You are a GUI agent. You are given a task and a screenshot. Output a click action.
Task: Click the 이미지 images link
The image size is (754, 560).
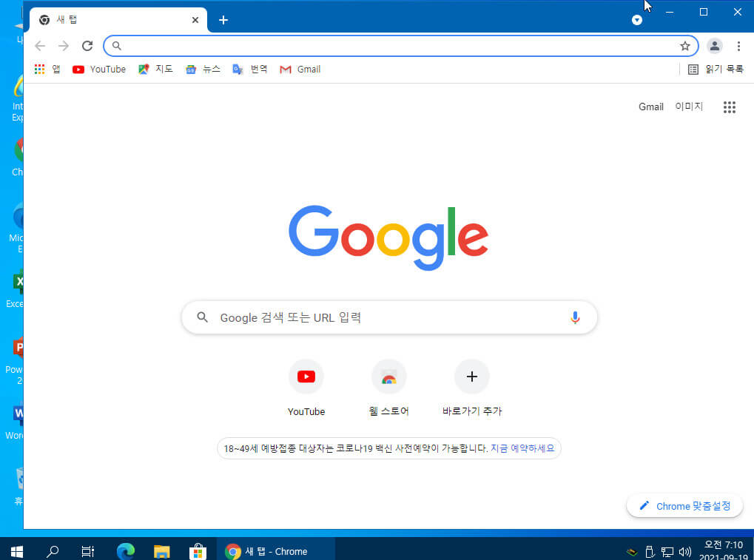[x=689, y=107]
